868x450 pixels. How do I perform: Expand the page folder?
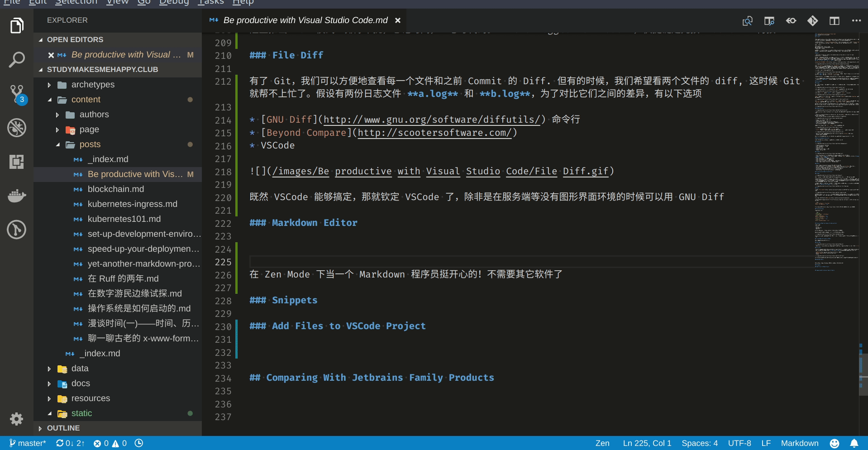click(x=118, y=129)
